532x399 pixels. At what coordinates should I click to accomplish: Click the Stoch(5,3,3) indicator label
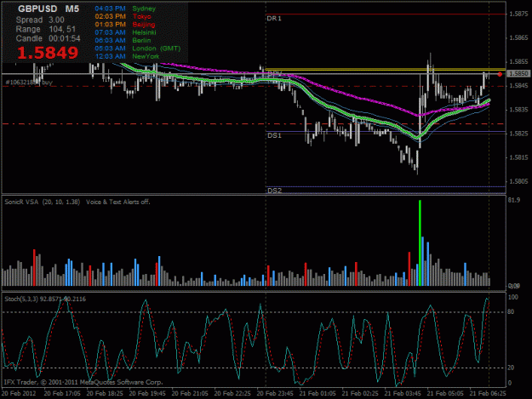pos(45,299)
